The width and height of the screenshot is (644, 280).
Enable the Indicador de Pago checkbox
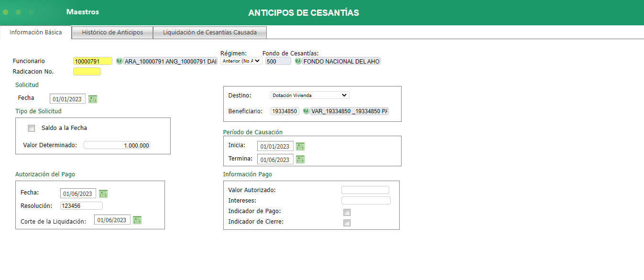point(347,212)
